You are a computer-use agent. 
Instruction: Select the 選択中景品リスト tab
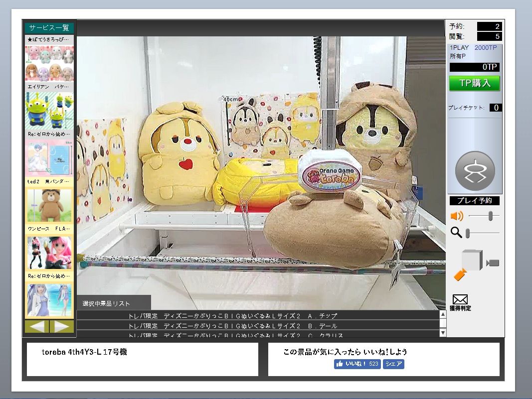point(114,303)
